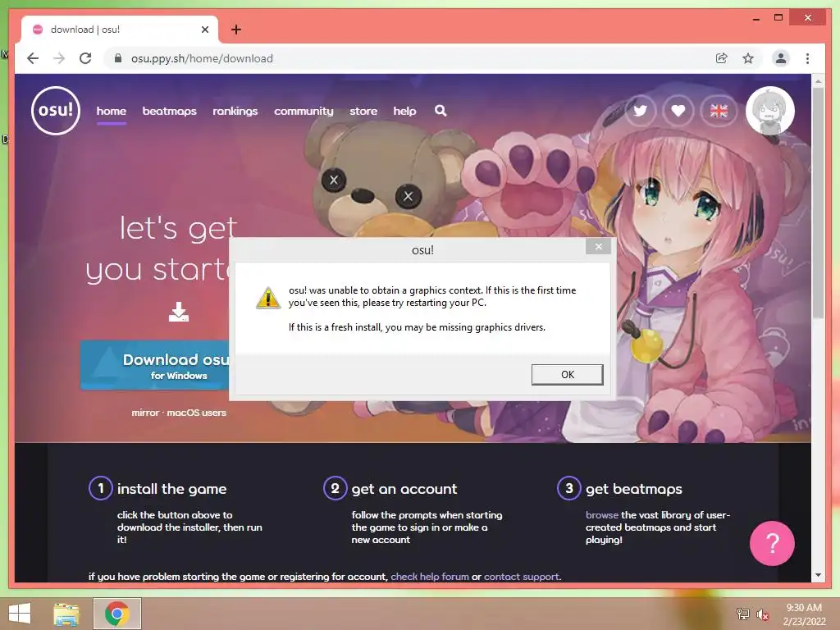Open the rankings nav menu

(235, 111)
